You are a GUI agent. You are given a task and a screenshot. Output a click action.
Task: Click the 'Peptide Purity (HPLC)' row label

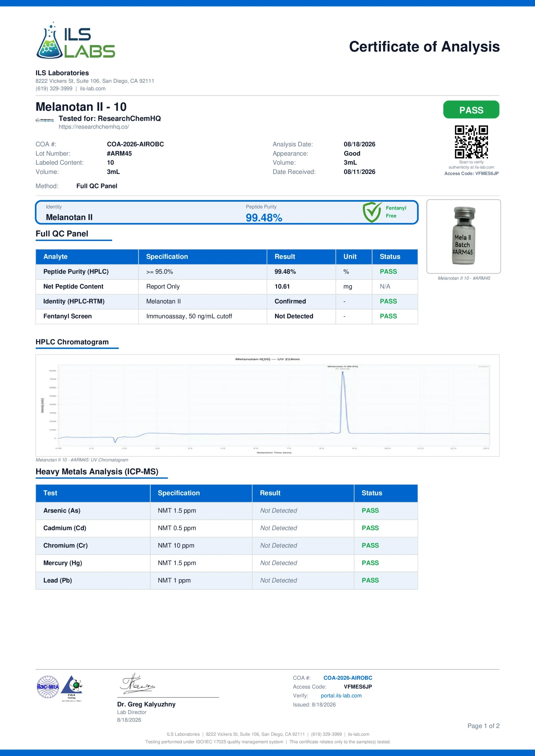coord(76,272)
